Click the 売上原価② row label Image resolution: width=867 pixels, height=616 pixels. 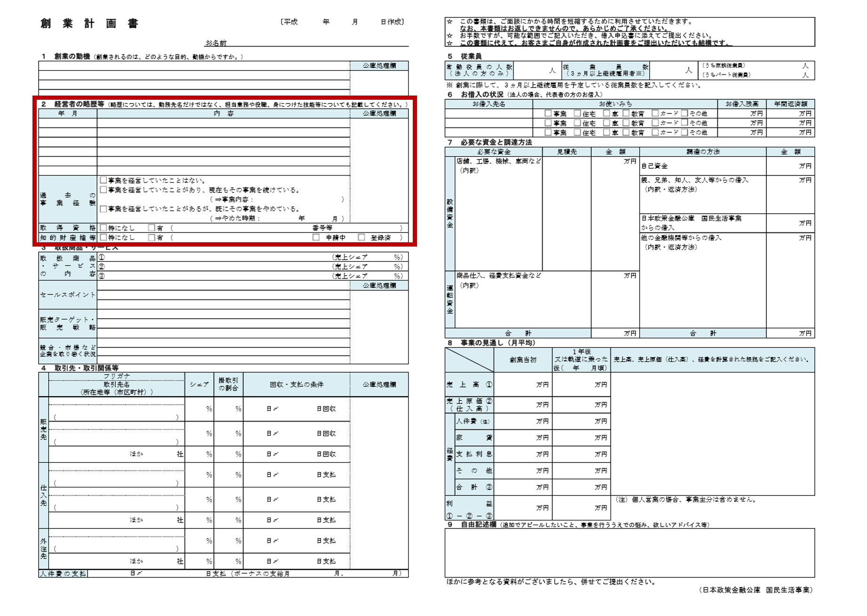[x=469, y=405]
